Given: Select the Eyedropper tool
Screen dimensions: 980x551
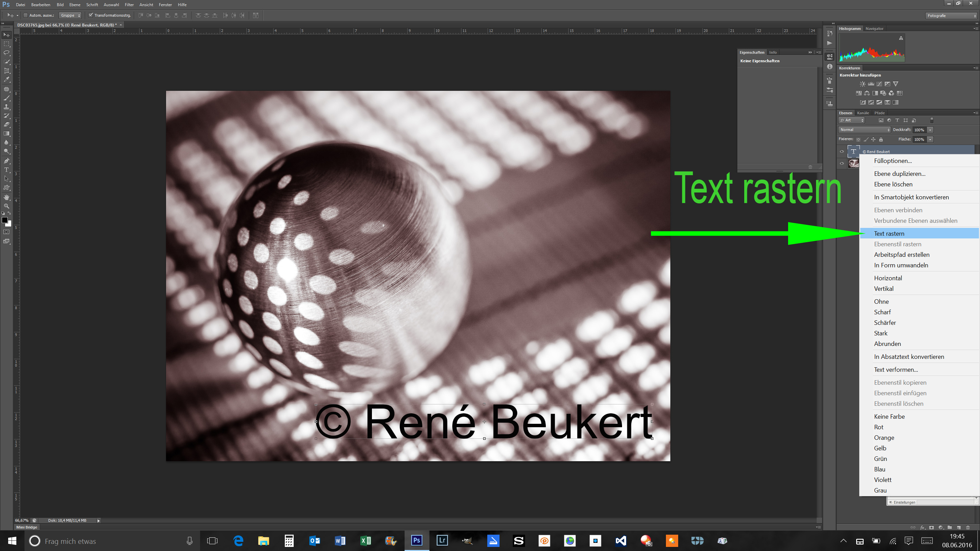Looking at the screenshot, I should coord(6,80).
